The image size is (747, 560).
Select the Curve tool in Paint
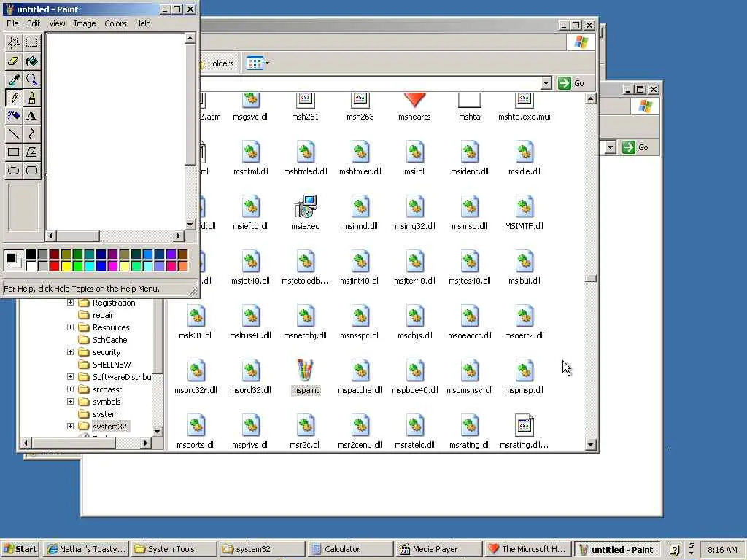pos(32,134)
